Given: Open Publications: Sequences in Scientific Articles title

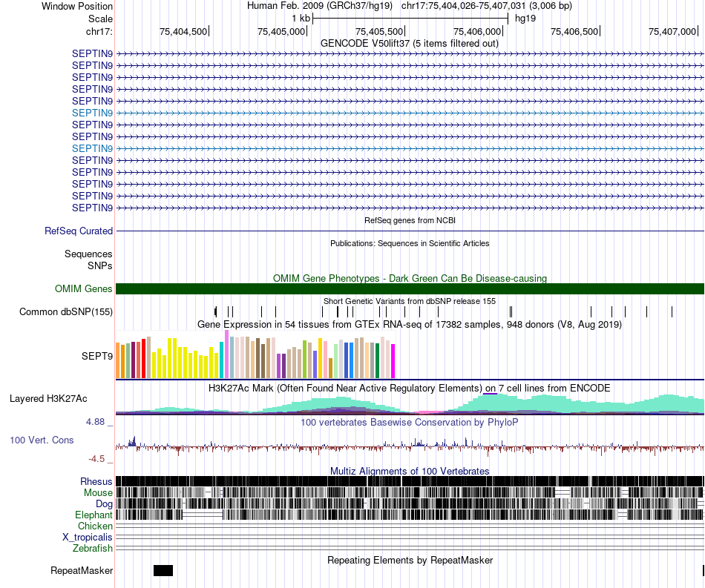Looking at the screenshot, I should [410, 243].
